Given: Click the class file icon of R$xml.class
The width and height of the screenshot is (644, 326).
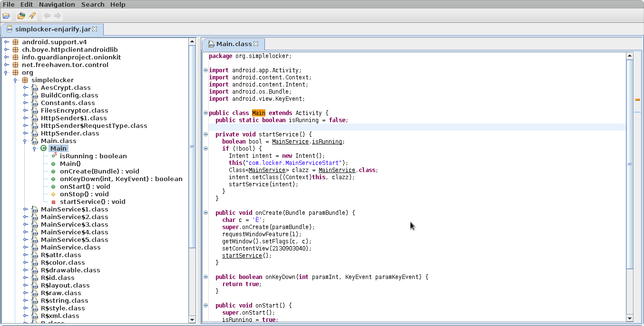Looking at the screenshot, I should click(x=35, y=316).
